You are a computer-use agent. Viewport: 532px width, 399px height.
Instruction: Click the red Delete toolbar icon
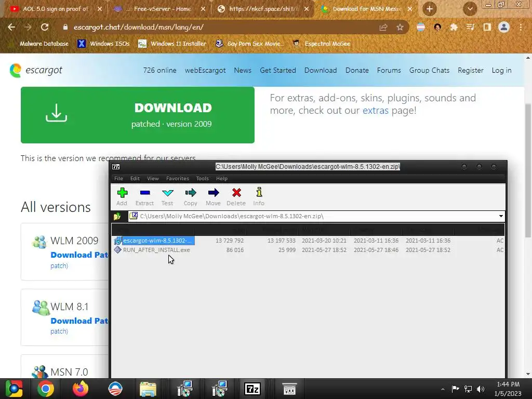(236, 197)
